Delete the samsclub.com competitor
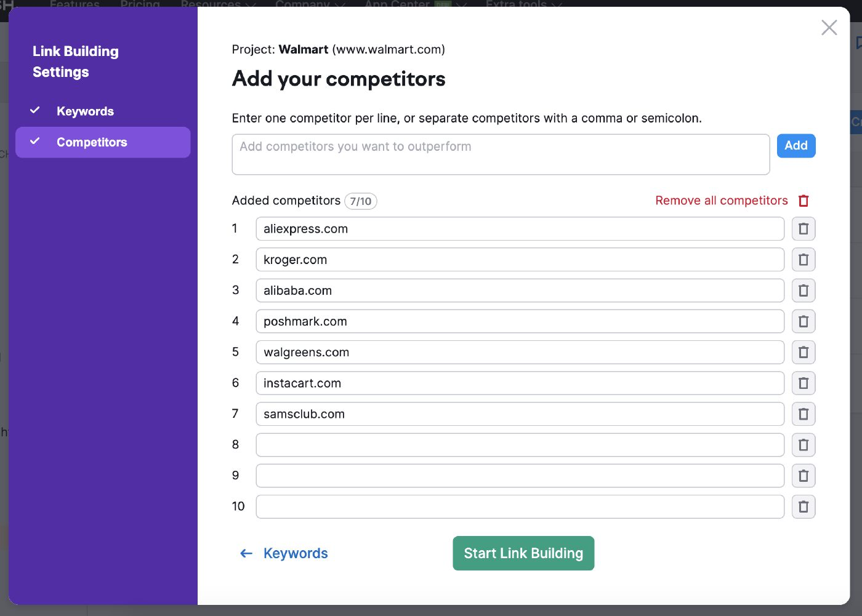 point(804,414)
